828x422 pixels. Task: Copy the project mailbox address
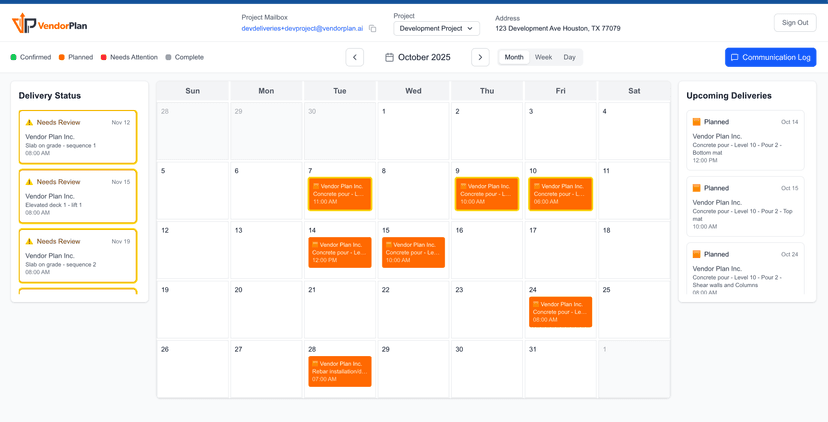click(372, 29)
